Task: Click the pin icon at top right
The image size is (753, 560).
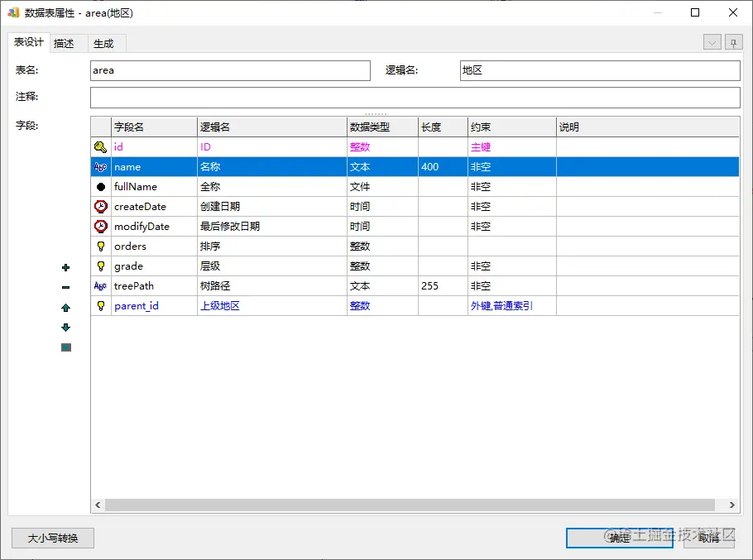Action: coord(733,43)
